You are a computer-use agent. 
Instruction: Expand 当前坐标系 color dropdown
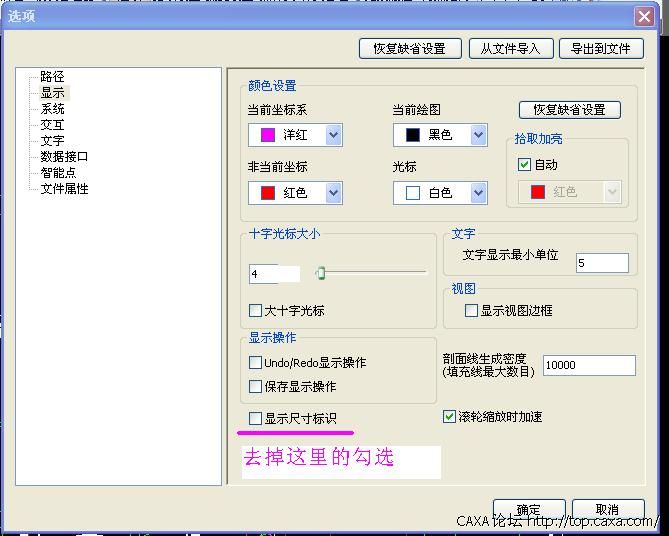(x=333, y=135)
